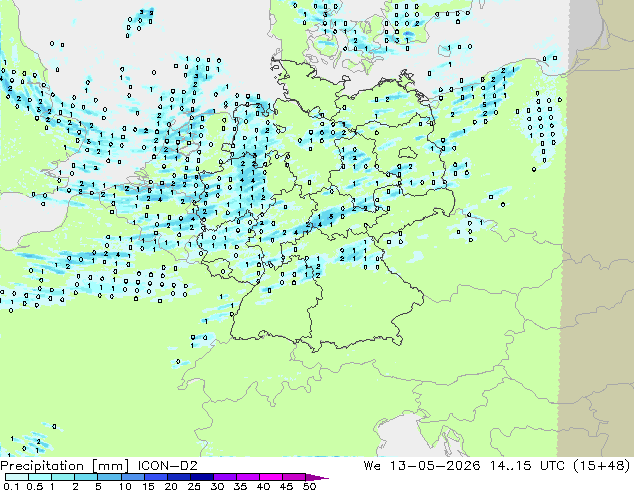Click the legend value '0.1'
Screen dimensions: 634x490
pos(10,486)
